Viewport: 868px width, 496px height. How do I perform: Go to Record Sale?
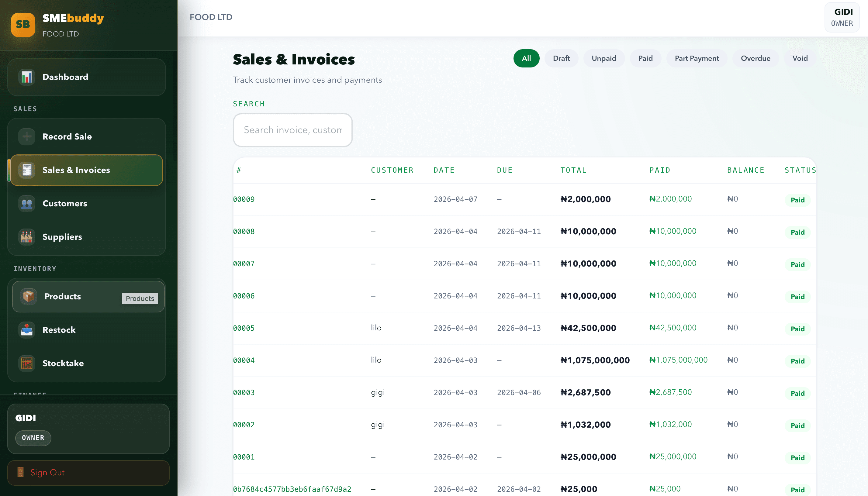click(87, 136)
